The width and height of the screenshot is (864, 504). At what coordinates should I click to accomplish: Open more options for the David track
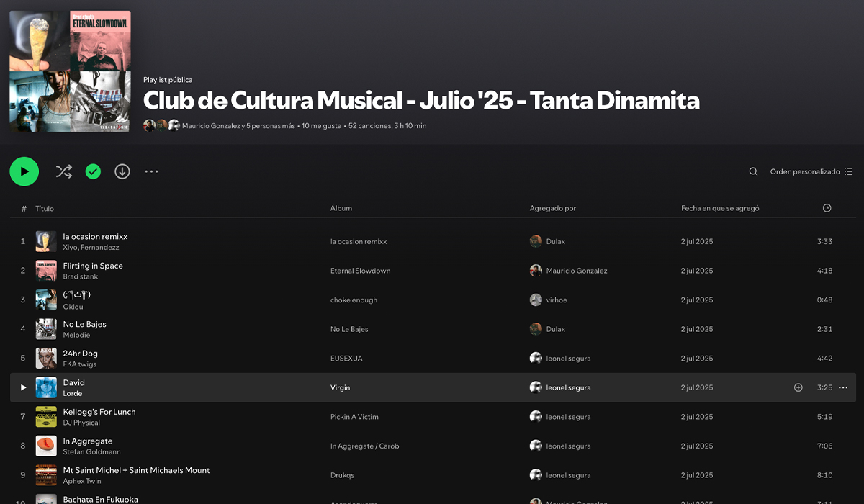843,387
